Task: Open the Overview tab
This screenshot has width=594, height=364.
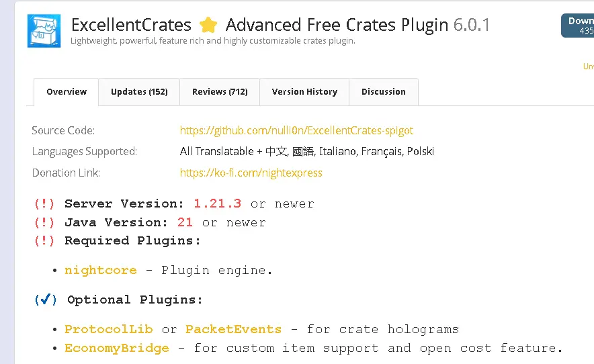Action: pyautogui.click(x=67, y=92)
